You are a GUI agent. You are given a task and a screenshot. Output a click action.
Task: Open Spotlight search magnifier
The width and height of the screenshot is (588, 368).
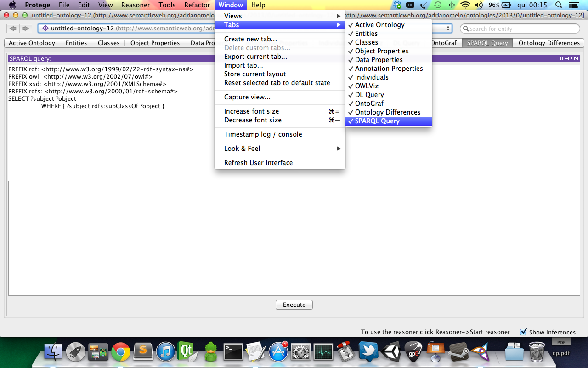coord(559,5)
